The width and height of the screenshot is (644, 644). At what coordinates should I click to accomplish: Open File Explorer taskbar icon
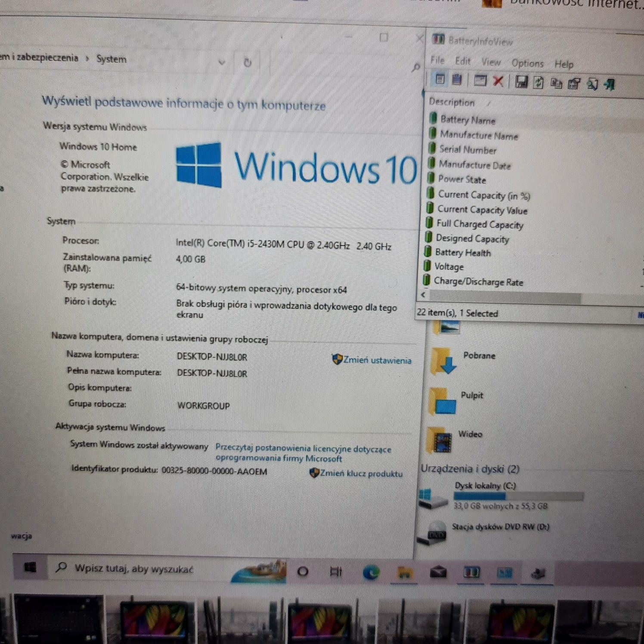coord(404,573)
